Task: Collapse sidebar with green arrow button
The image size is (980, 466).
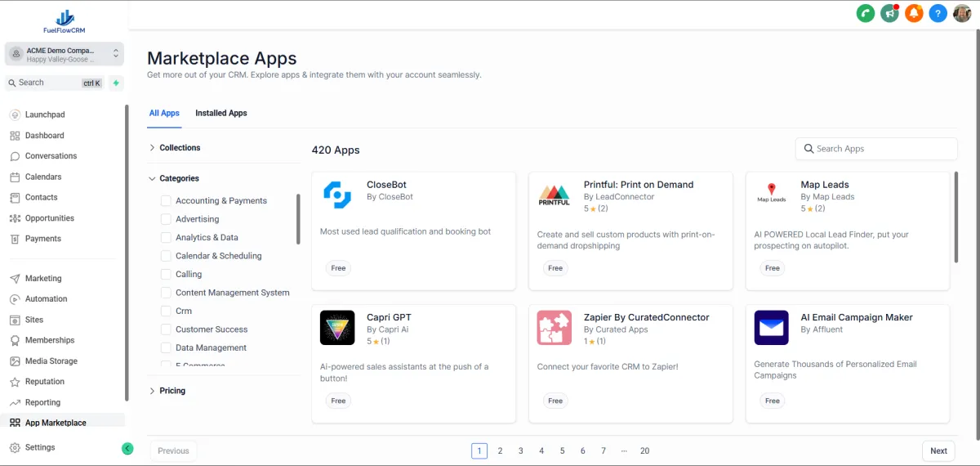Action: [x=127, y=448]
